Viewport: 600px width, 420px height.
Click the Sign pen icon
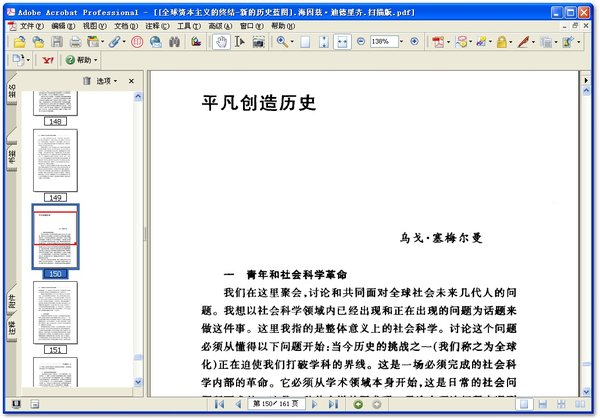523,42
